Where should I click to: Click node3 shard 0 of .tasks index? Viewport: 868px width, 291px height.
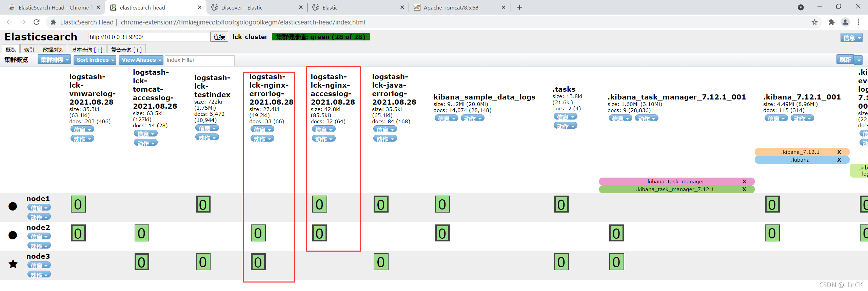point(561,262)
